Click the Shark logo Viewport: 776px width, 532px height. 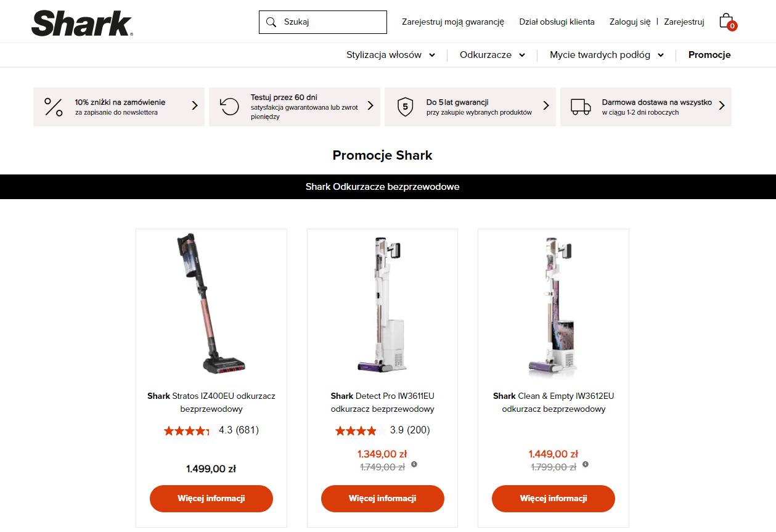[x=82, y=23]
